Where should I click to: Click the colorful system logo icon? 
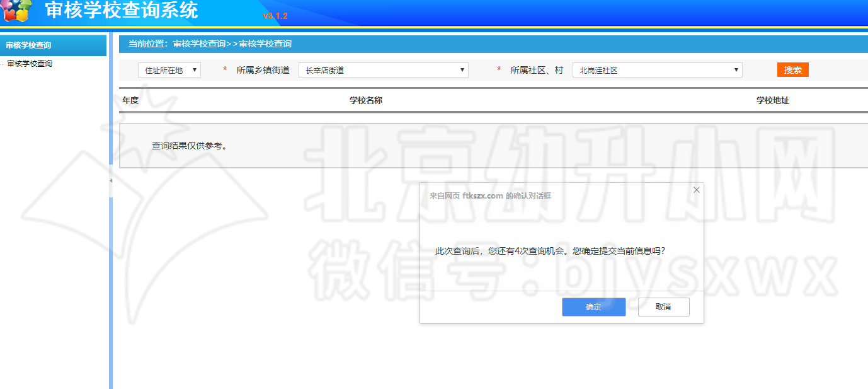[x=17, y=11]
